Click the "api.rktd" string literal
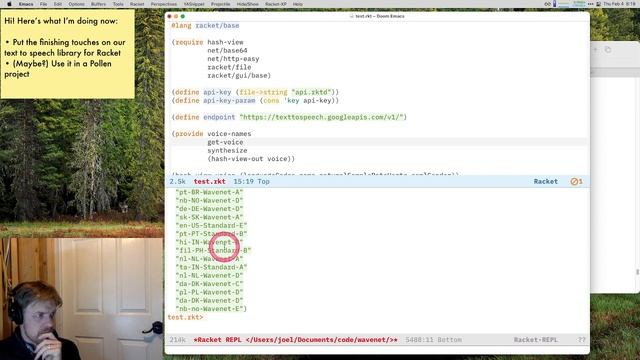 click(311, 92)
